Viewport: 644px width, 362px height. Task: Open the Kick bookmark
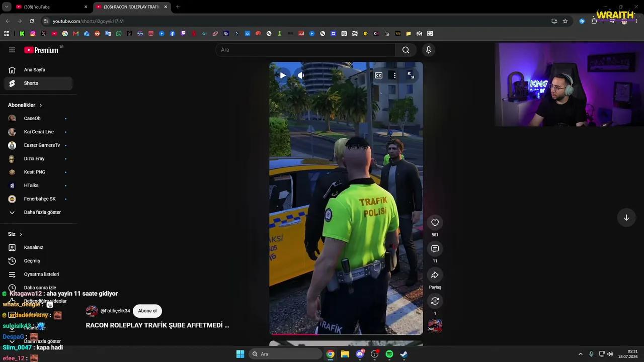pos(22,34)
